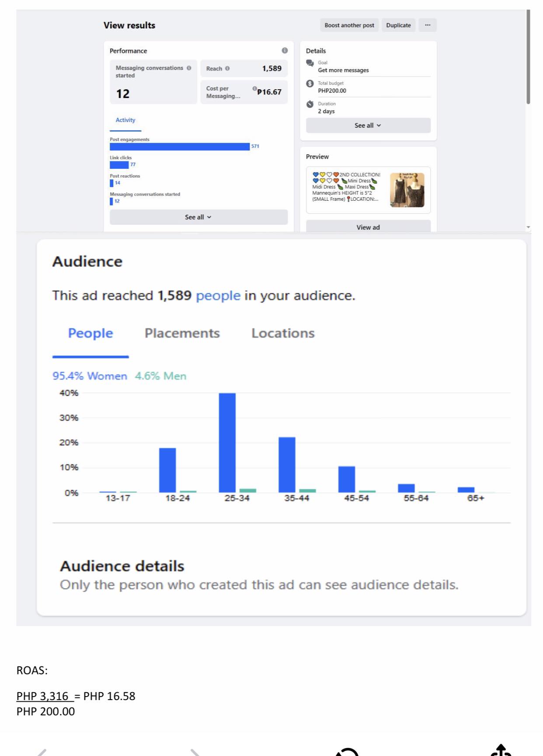Click the ad preview caption 2ND COLLECTION

pyautogui.click(x=360, y=174)
